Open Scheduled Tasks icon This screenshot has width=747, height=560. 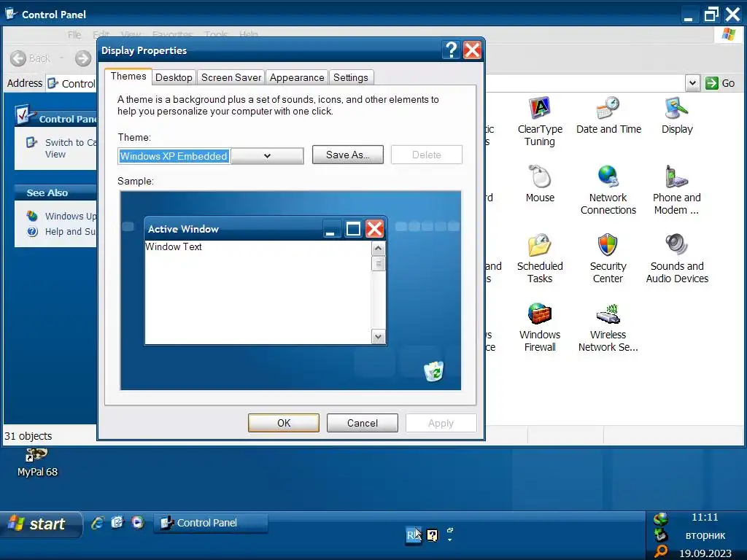(540, 258)
